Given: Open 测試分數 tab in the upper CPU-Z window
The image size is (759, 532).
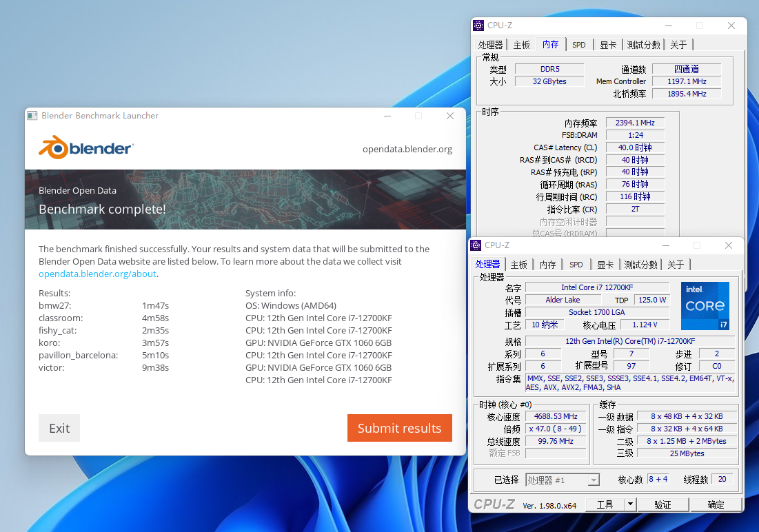Looking at the screenshot, I should pyautogui.click(x=643, y=45).
